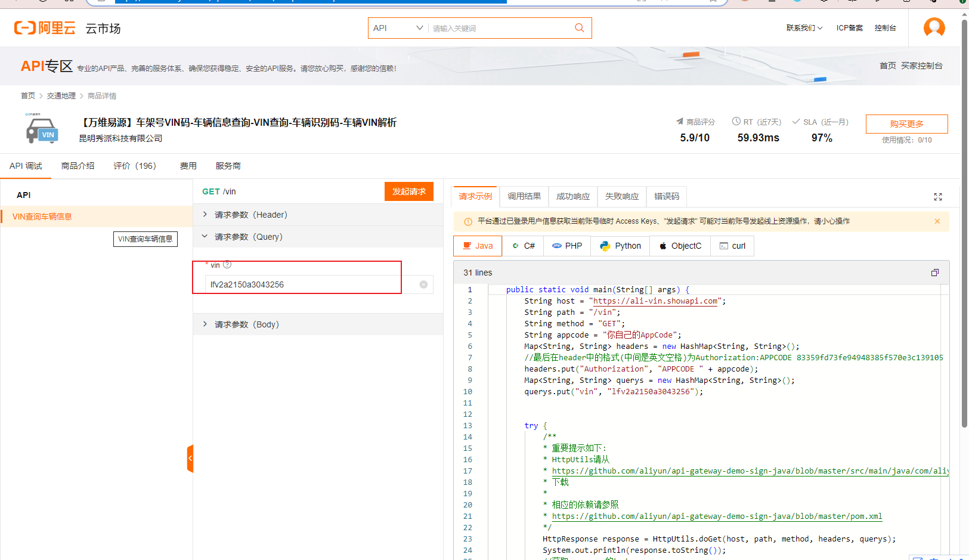Click 交通地理 in the breadcrumb
This screenshot has height=560, width=969.
(x=61, y=95)
